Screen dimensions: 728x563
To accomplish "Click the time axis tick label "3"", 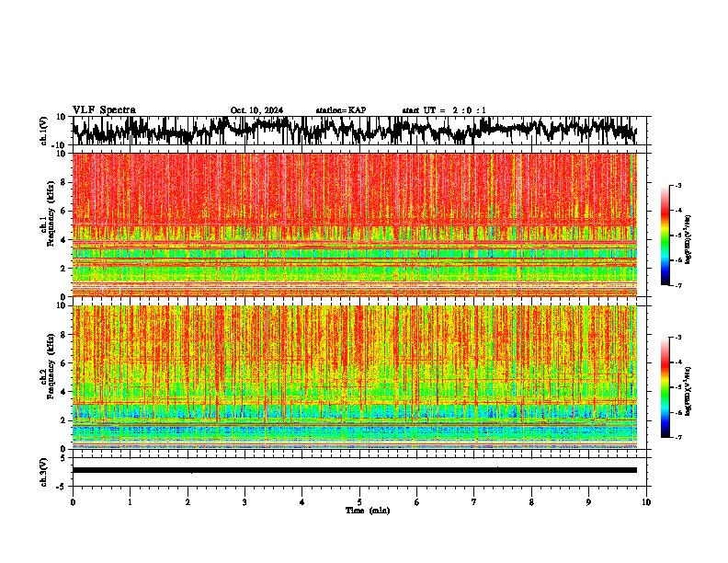I will 245,502.
